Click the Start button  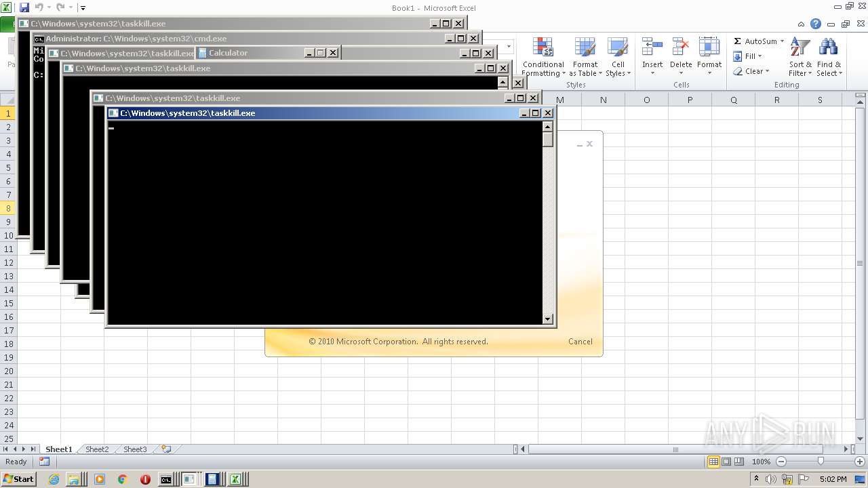point(19,479)
